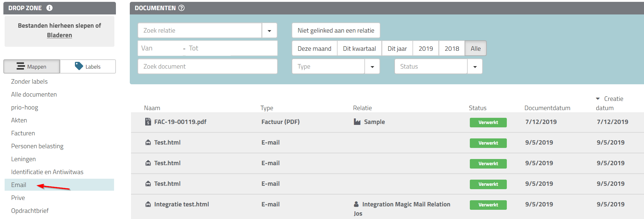This screenshot has width=644, height=219.
Task: Click the factory icon next to Sample relation
Action: 357,121
